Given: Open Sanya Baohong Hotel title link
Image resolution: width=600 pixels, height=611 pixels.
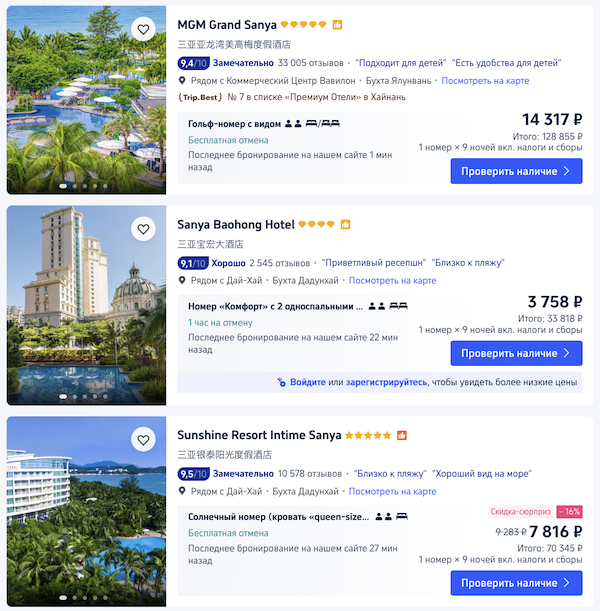Looking at the screenshot, I should coord(235,225).
